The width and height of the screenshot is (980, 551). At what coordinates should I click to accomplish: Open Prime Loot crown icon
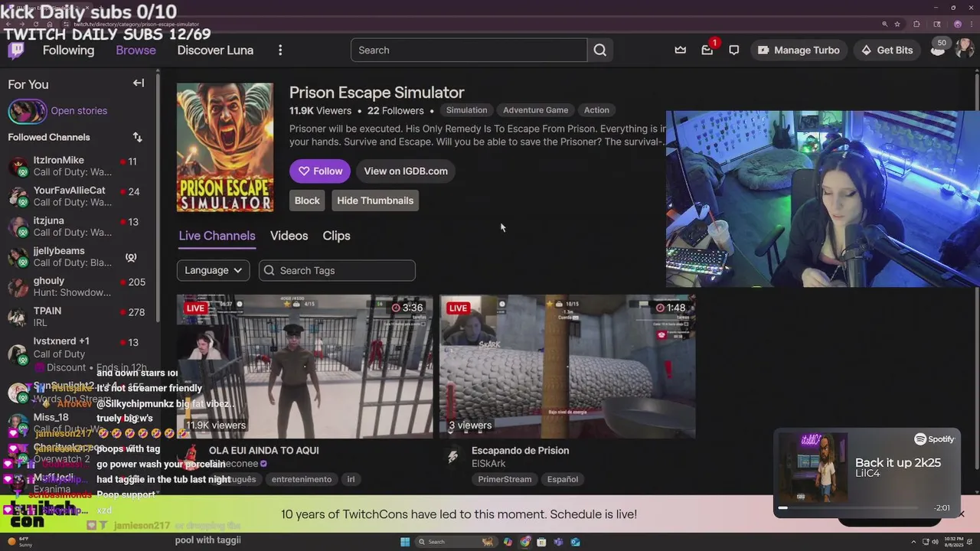[x=680, y=50]
